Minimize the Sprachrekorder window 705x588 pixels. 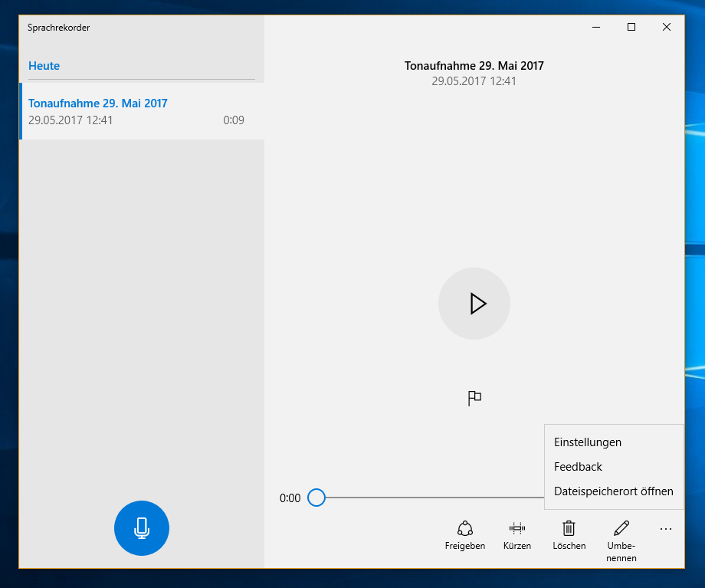596,27
